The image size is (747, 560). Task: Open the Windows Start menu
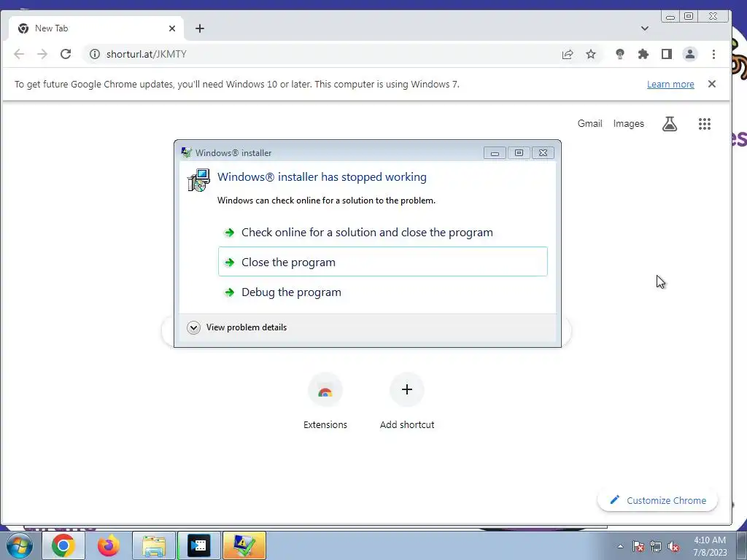[20, 545]
